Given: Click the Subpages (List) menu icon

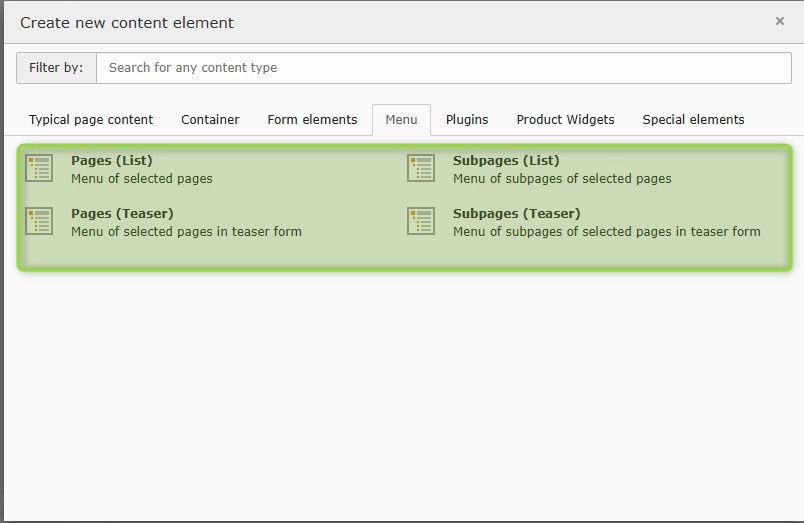Looking at the screenshot, I should pyautogui.click(x=421, y=168).
